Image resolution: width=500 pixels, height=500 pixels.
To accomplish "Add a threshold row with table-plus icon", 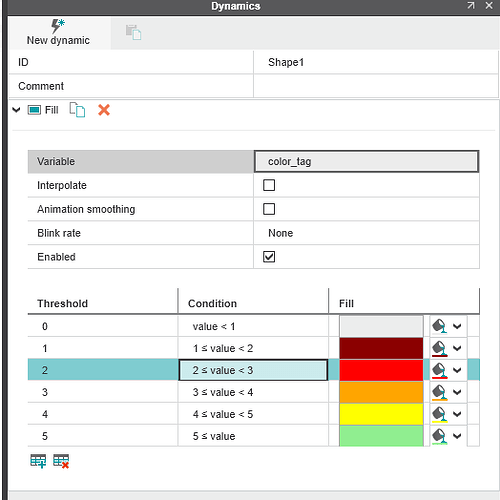I will (38, 461).
